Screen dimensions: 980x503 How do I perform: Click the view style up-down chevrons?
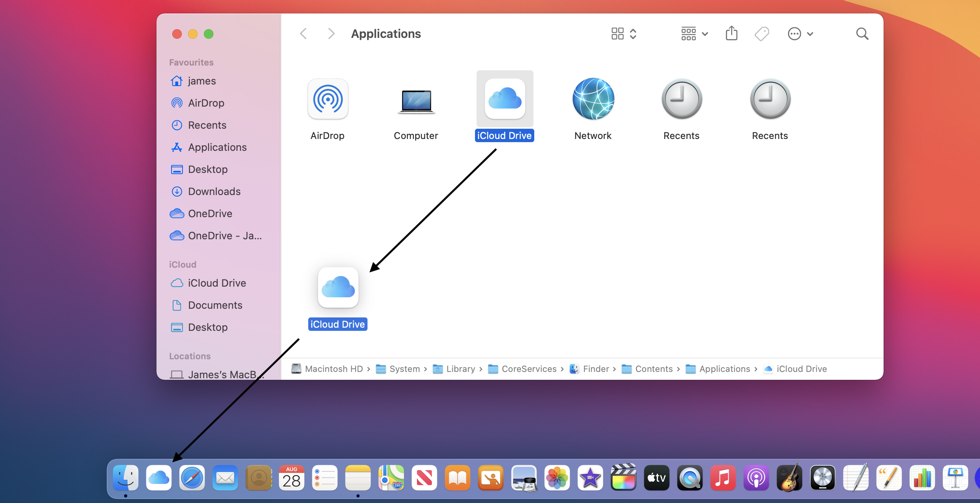pyautogui.click(x=633, y=34)
